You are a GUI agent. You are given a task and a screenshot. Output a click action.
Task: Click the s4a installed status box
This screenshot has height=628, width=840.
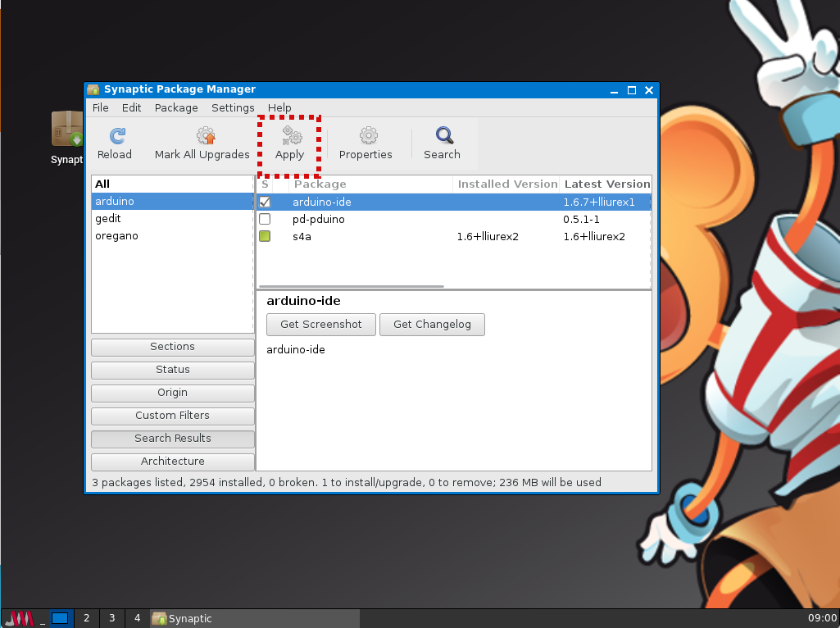[x=265, y=236]
